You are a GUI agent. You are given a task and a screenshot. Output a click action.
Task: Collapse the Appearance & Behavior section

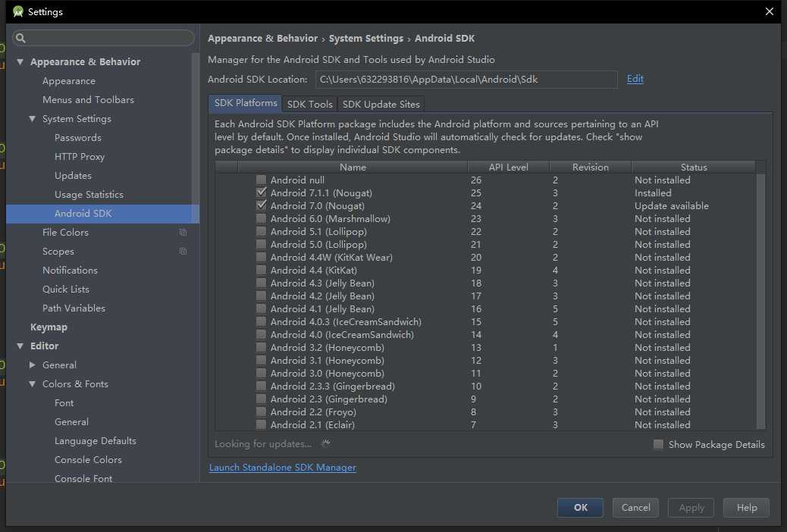[20, 62]
